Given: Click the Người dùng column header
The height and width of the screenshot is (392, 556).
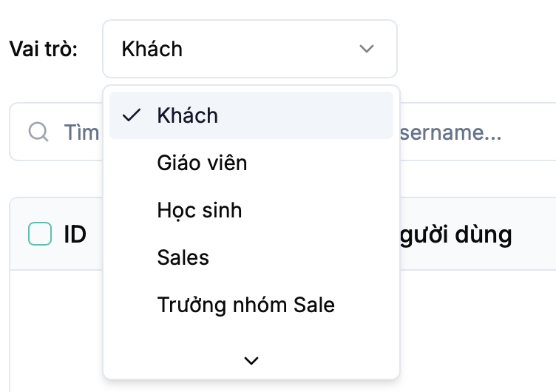Looking at the screenshot, I should coord(455,234).
